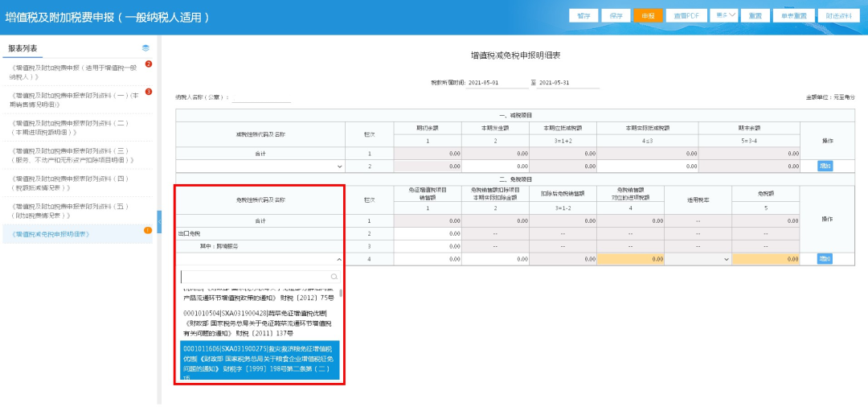Click the 增值税减免税申报明细表 page title
This screenshot has width=868, height=407.
click(516, 55)
